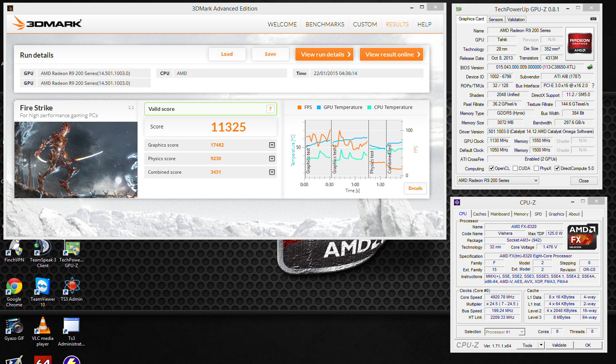Click the Close button in GPU-Z
This screenshot has width=616, height=364.
[584, 181]
